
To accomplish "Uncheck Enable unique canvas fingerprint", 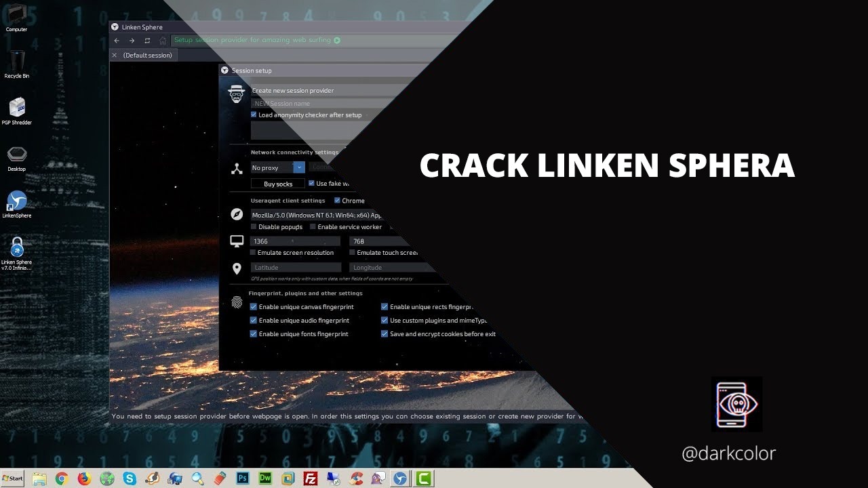I will pos(254,307).
